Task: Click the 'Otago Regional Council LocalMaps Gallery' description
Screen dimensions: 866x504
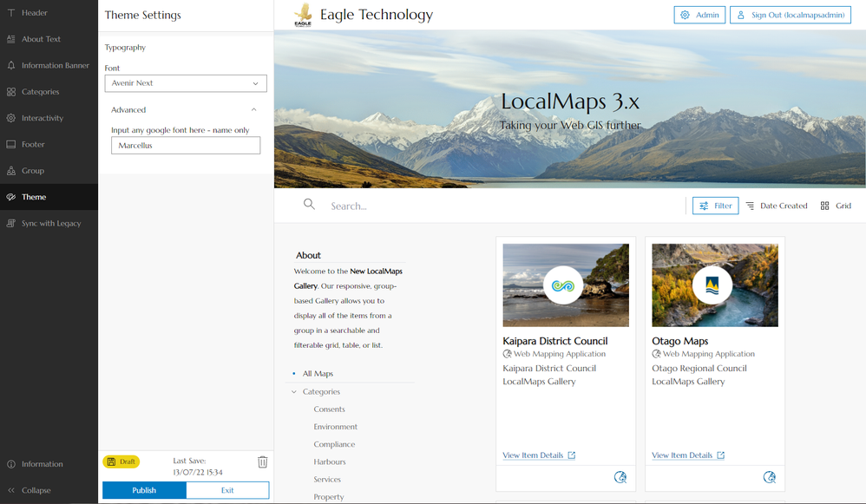Action: [699, 375]
